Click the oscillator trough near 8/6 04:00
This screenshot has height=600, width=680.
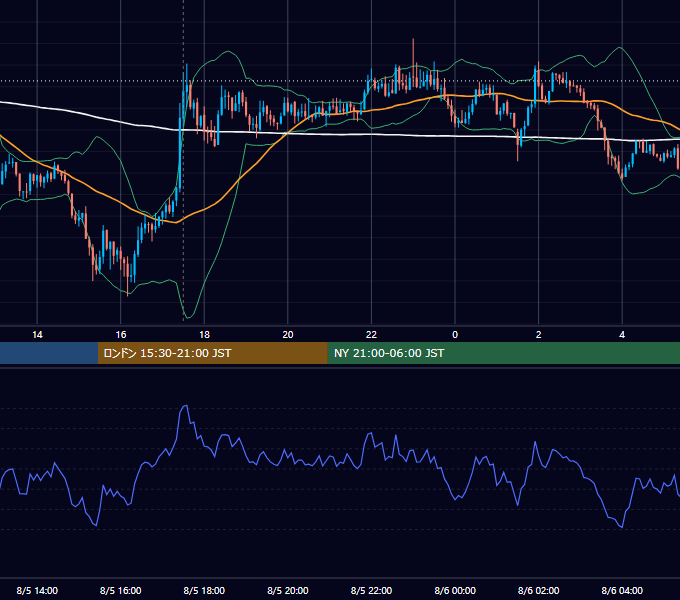click(x=621, y=526)
